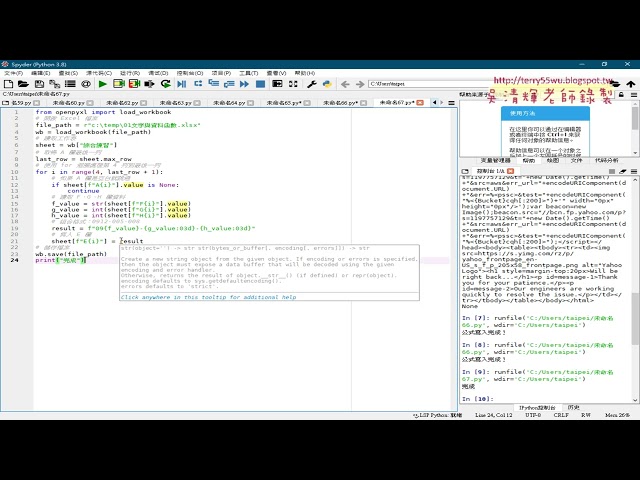Open the file list switcher icon
The height and width of the screenshot is (480, 640).
coord(70,84)
